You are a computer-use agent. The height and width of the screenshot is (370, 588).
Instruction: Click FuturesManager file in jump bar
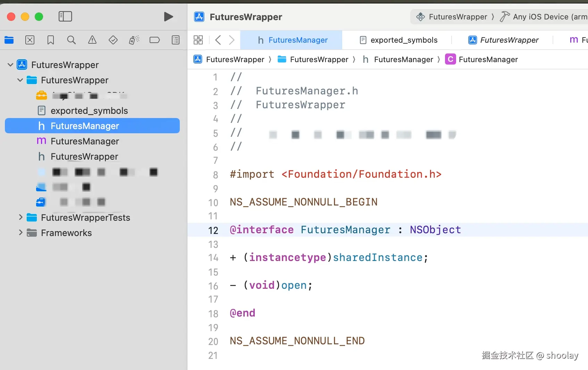coord(403,59)
